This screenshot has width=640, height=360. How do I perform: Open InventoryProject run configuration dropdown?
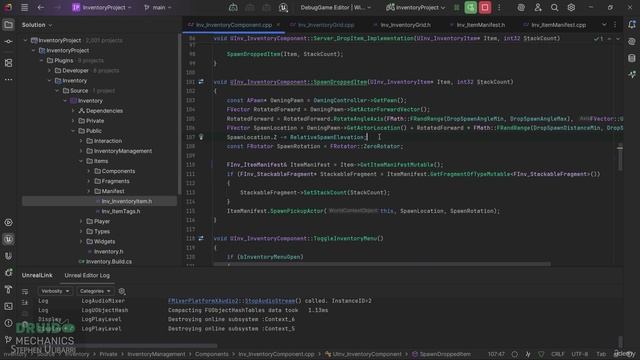[415, 7]
